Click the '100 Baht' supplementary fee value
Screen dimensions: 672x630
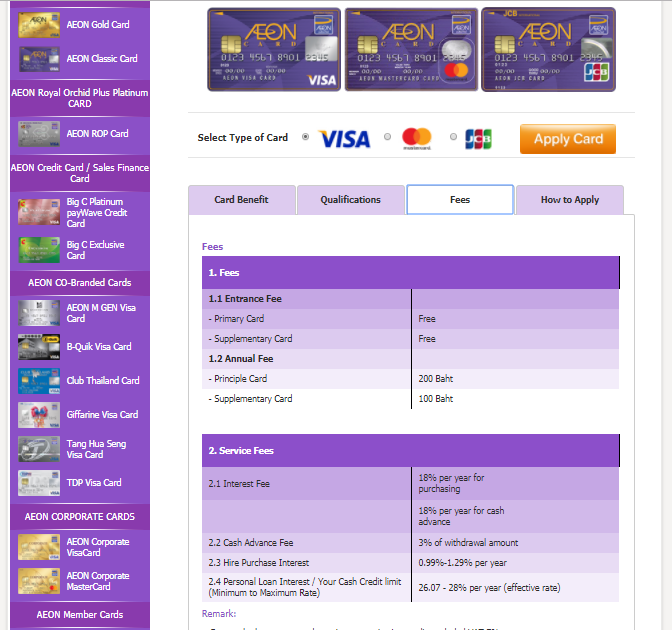tap(435, 399)
